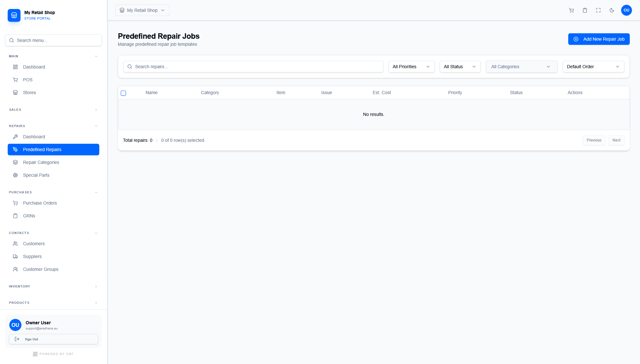Click the Repairs Dashboard wrench icon
Viewport: 640px width, 364px height.
[15, 137]
